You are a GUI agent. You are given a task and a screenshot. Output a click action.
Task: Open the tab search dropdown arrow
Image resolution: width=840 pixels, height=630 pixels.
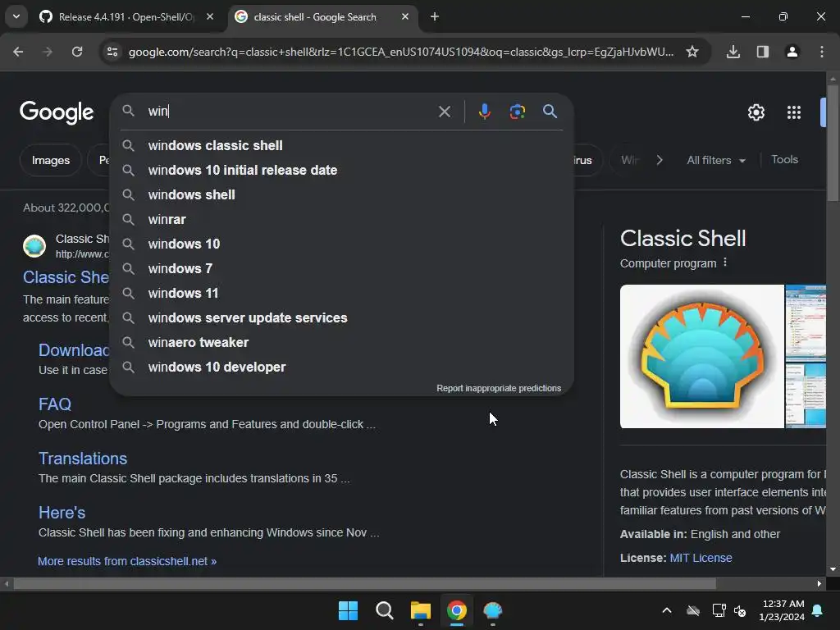pos(16,16)
